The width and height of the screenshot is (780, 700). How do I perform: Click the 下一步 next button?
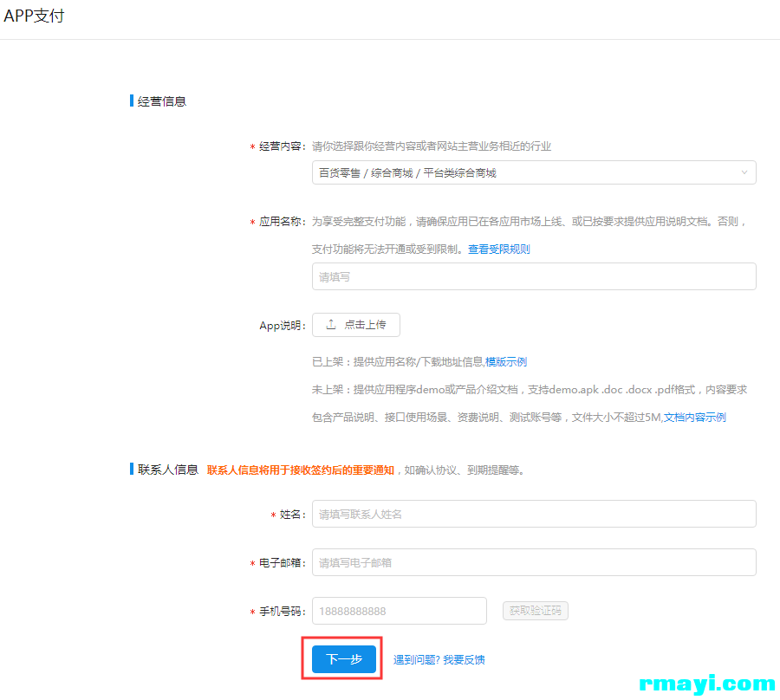344,659
